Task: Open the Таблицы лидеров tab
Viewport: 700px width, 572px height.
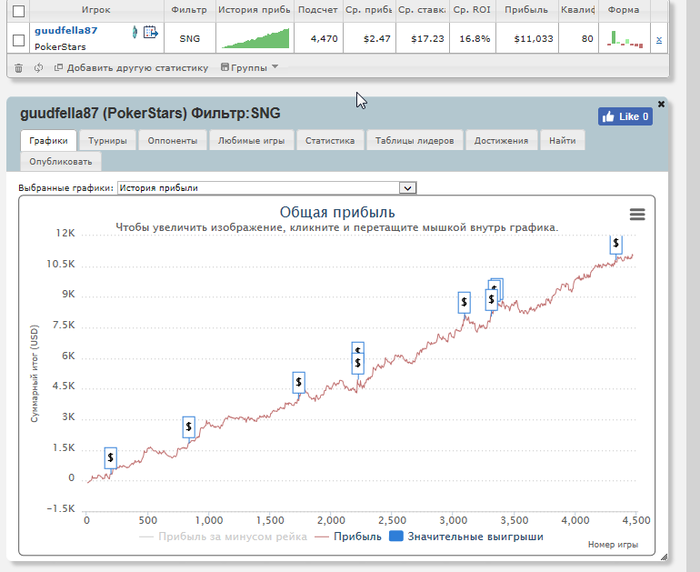Action: tap(414, 141)
